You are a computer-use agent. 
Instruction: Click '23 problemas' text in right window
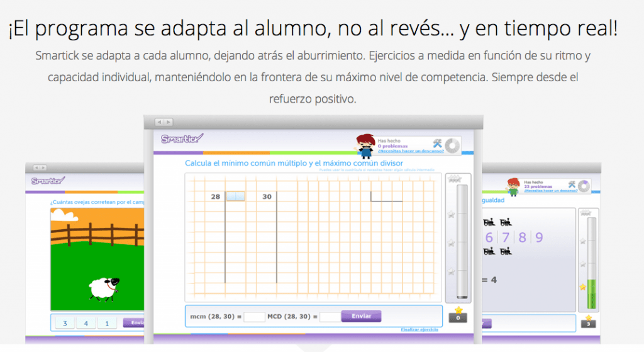[x=538, y=186]
